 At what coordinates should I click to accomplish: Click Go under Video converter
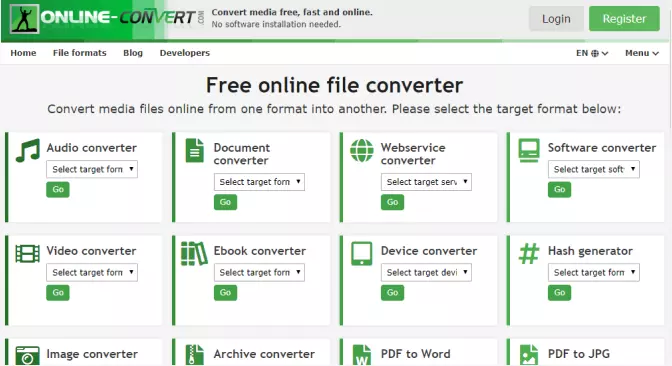coord(58,293)
